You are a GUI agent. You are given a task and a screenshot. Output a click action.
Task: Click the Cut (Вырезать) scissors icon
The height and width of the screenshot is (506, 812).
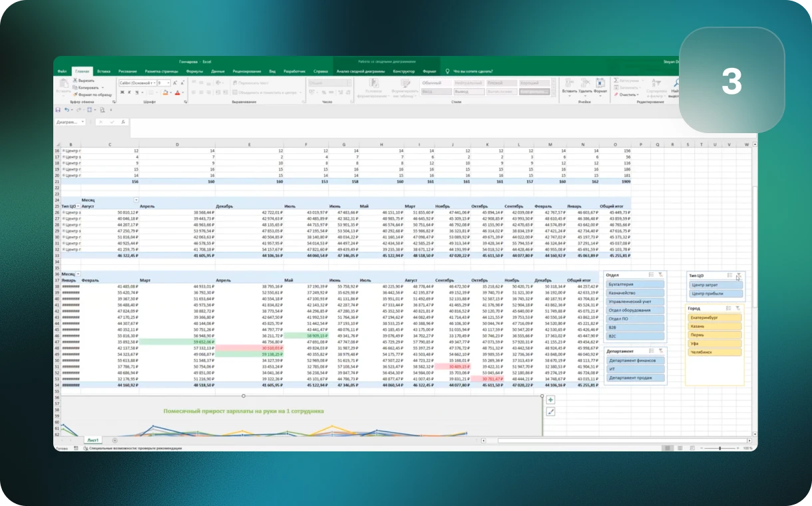(75, 81)
